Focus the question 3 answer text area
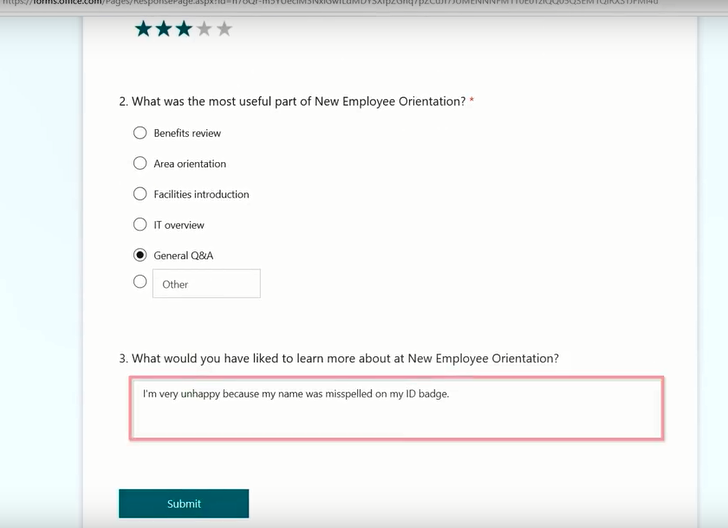 [x=396, y=408]
